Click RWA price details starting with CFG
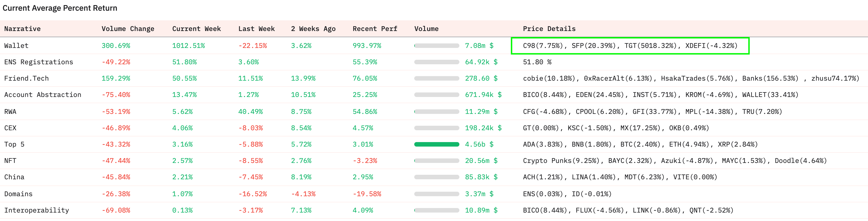Image resolution: width=868 pixels, height=221 pixels. coord(652,112)
